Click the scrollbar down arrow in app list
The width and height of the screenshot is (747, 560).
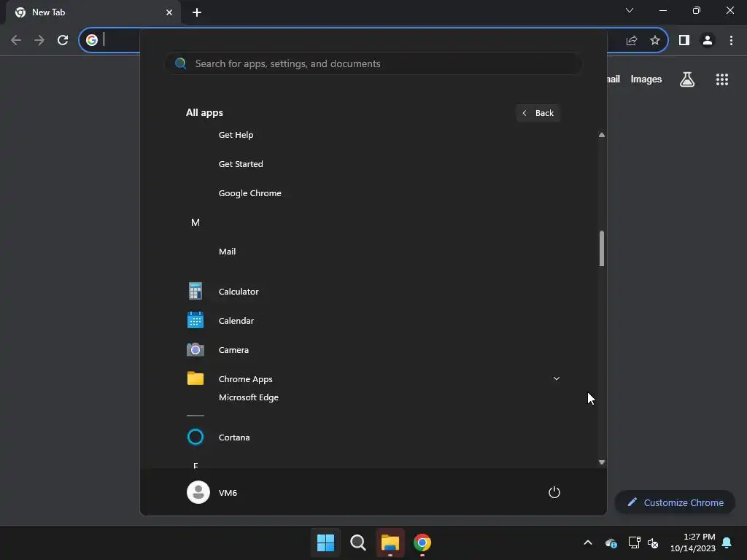point(602,462)
